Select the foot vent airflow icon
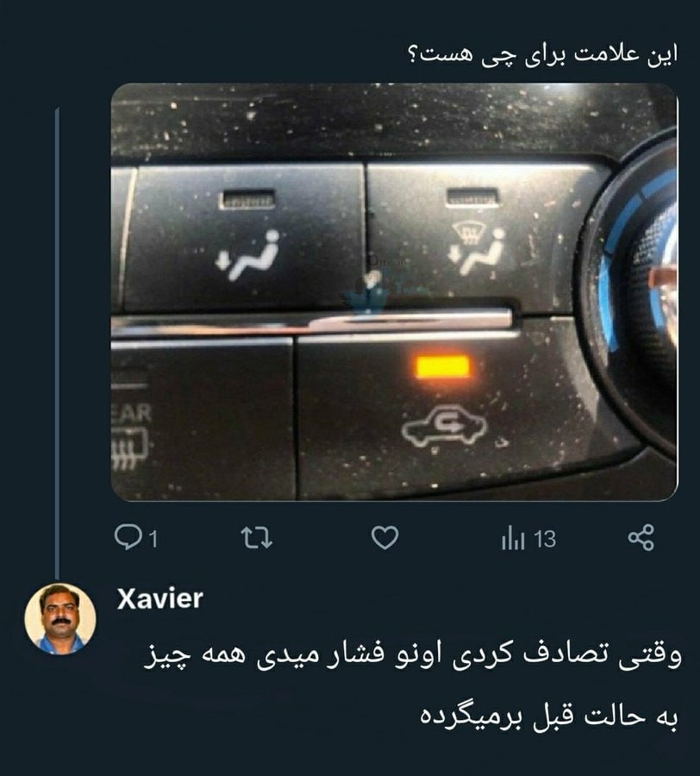700x776 pixels. (x=247, y=255)
